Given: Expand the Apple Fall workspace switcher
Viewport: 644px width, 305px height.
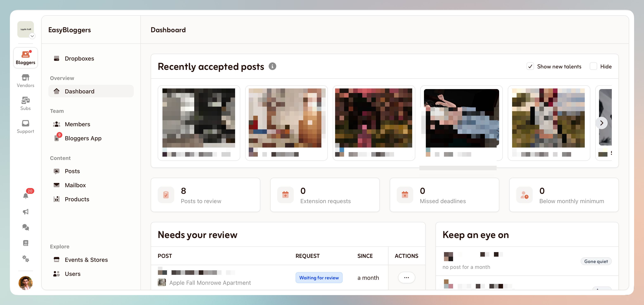Looking at the screenshot, I should (32, 36).
